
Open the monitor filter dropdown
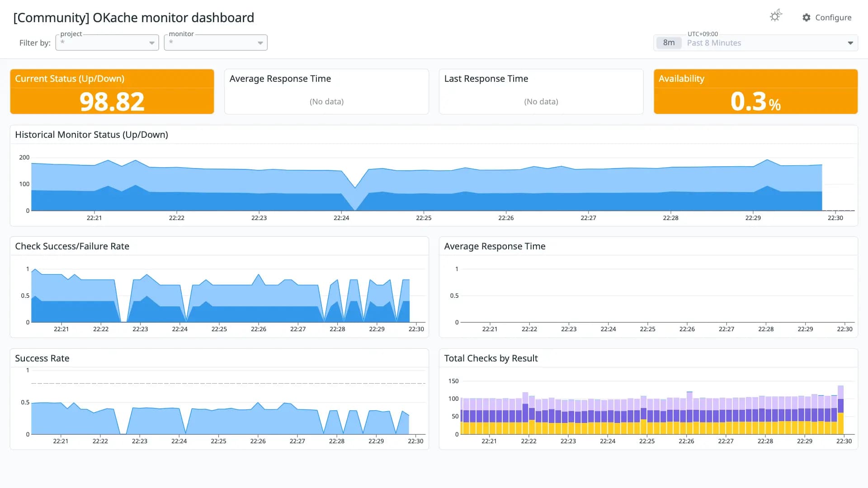[x=216, y=42]
